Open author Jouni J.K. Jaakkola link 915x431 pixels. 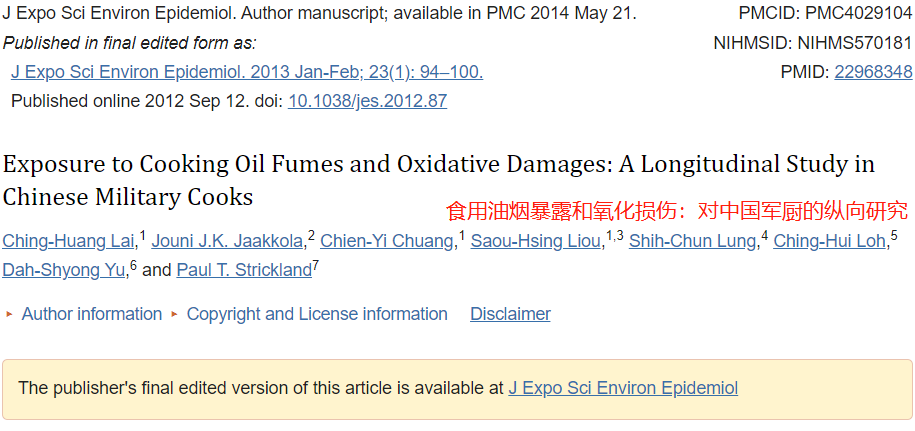tap(227, 241)
